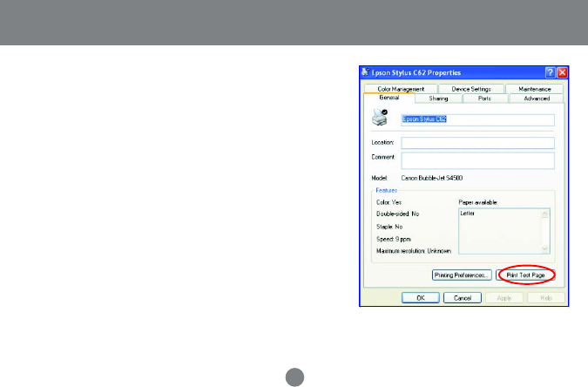
Task: Open the Color Management tab
Action: tap(401, 89)
